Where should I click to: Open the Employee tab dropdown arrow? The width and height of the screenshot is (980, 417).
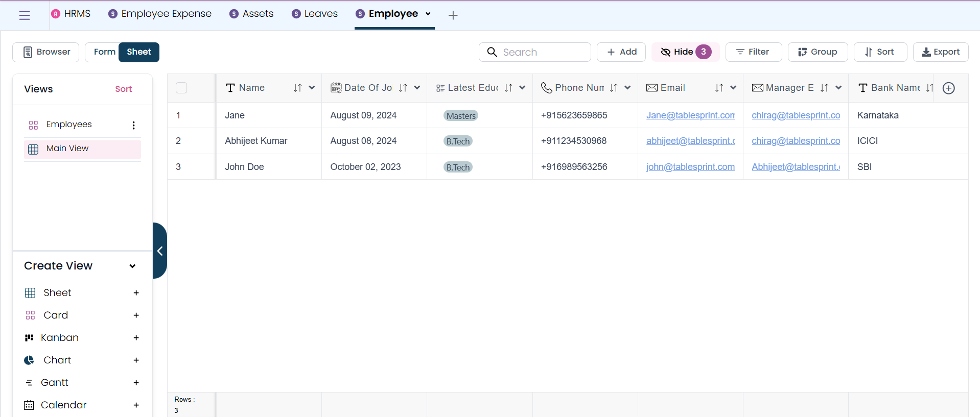(428, 14)
